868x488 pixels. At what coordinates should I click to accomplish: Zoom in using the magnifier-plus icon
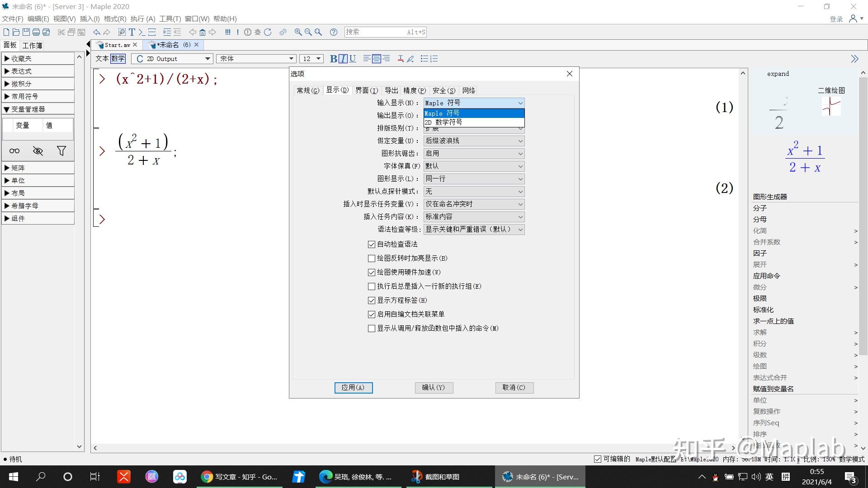tap(298, 32)
